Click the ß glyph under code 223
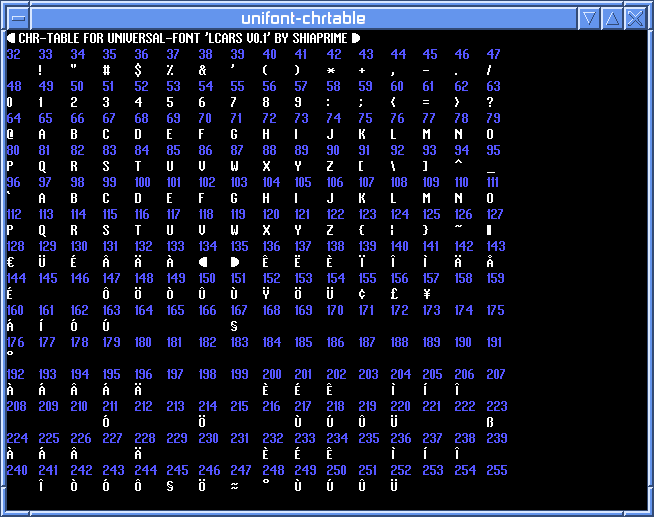The width and height of the screenshot is (654, 517). [490, 422]
